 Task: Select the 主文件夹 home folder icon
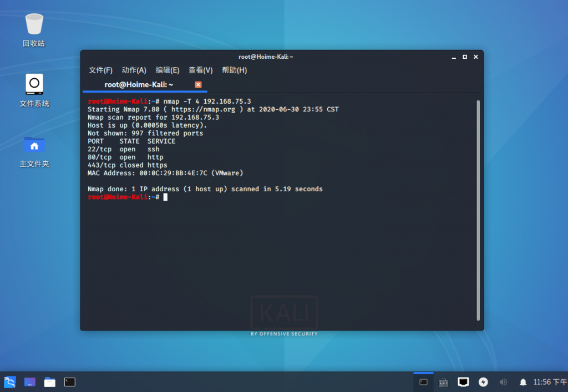[34, 152]
